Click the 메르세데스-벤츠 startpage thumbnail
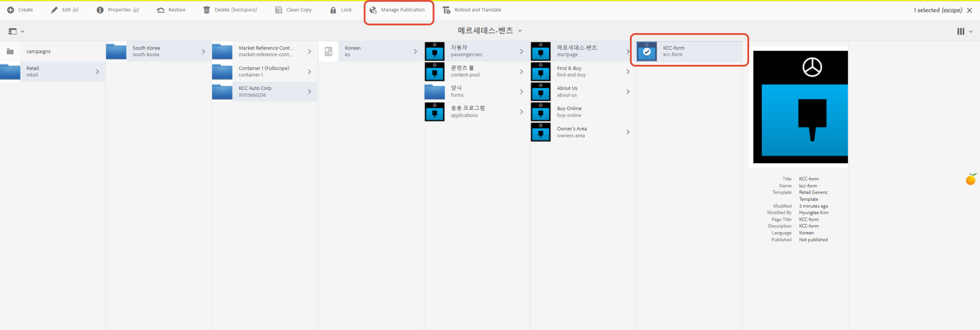Screen dimensions: 980x330 point(541,51)
